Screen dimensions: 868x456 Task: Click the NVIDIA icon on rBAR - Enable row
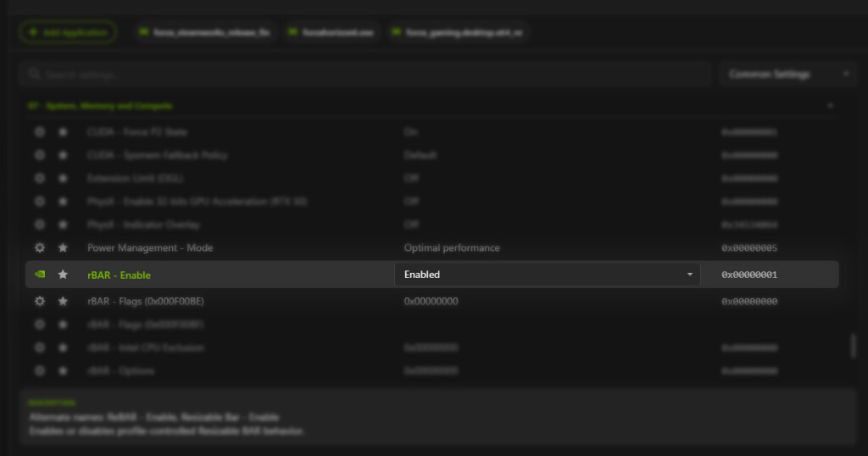[x=40, y=275]
